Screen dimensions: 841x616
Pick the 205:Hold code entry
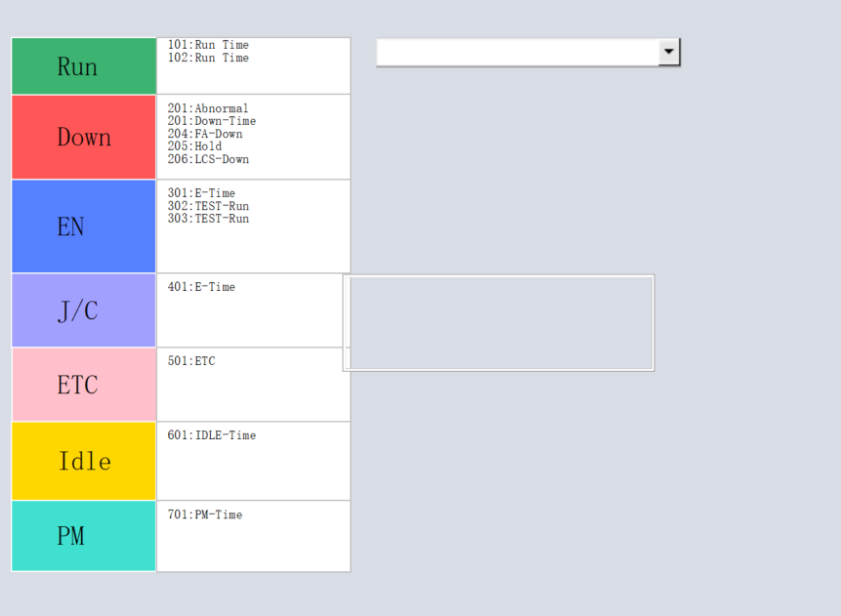tap(194, 146)
